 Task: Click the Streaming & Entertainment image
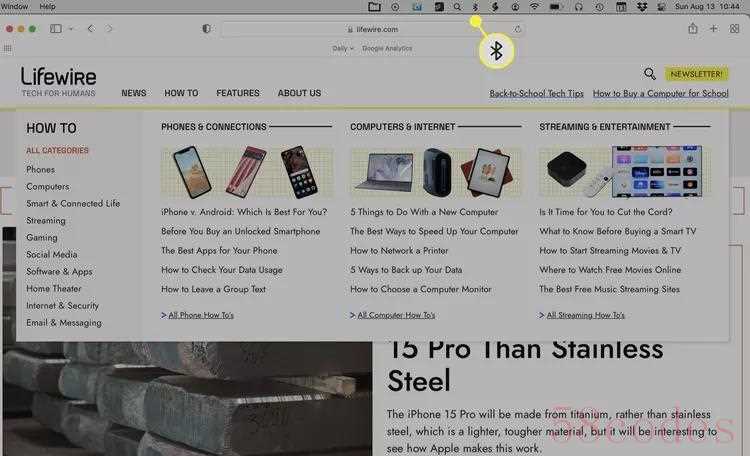(x=625, y=172)
